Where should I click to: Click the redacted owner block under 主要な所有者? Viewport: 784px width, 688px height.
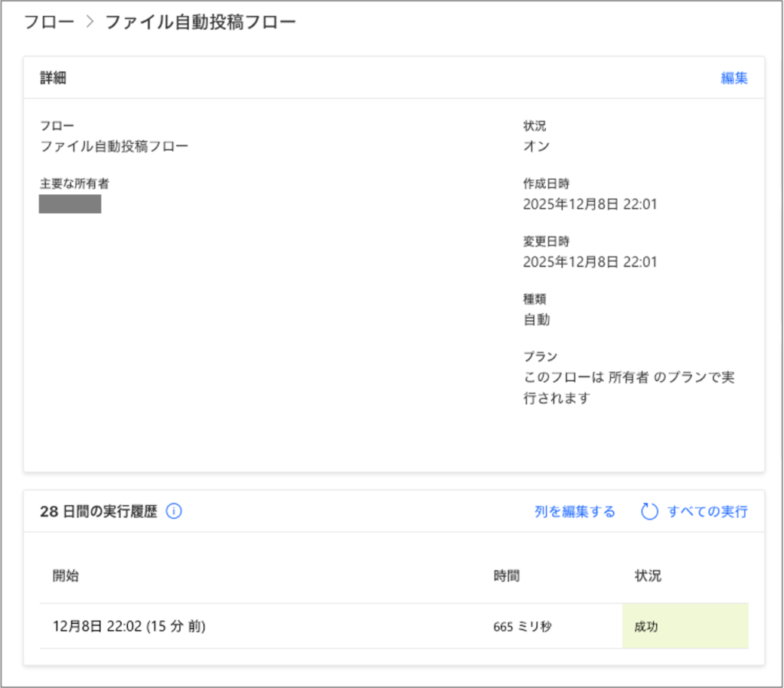70,204
